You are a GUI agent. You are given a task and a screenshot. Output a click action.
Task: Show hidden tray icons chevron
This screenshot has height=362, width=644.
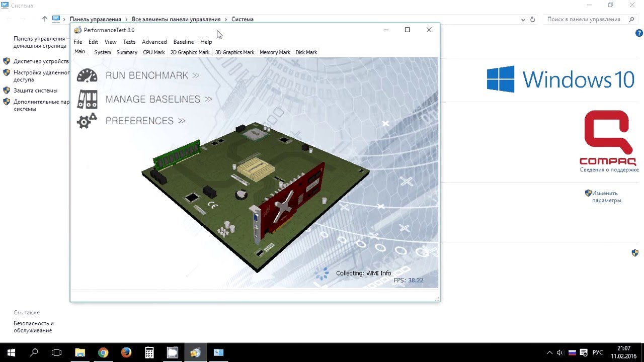click(x=549, y=352)
